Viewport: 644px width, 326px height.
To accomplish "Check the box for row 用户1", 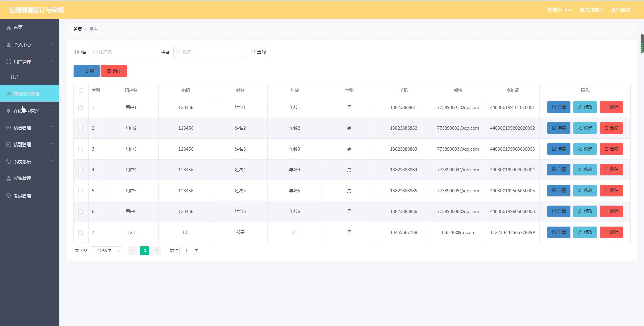I will pyautogui.click(x=80, y=107).
